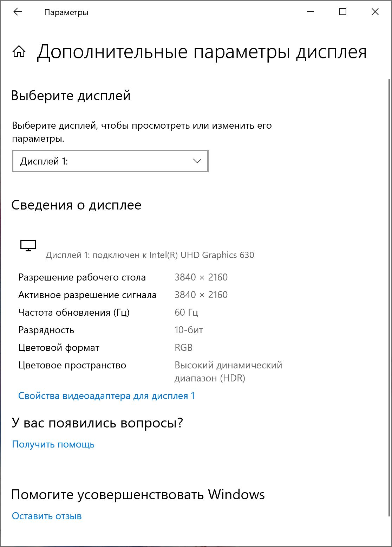The height and width of the screenshot is (547, 392).
Task: Click the Получить помощь link
Action: coord(53,444)
